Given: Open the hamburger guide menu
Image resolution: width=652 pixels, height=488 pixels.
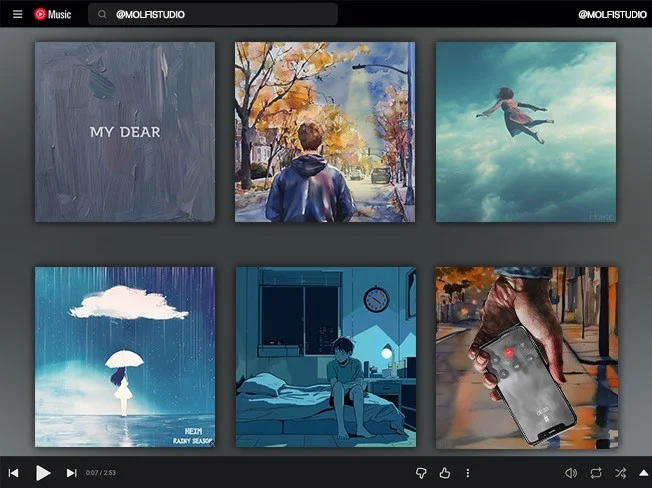Looking at the screenshot, I should pyautogui.click(x=17, y=14).
